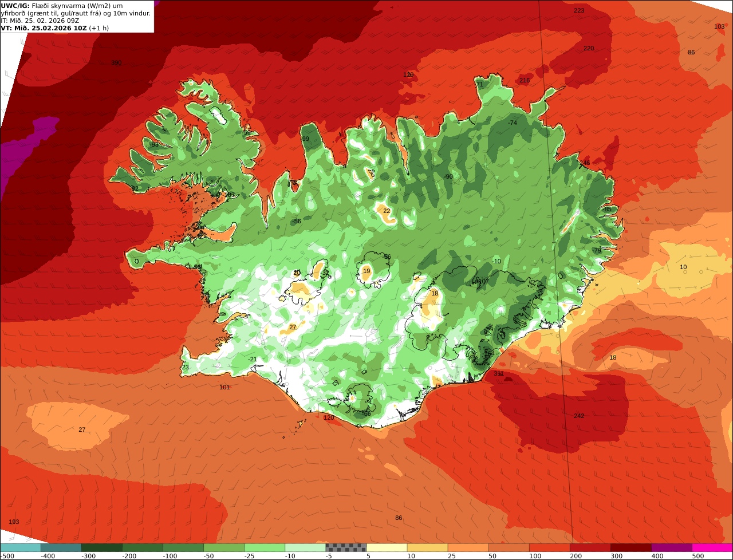Screen dimensions: 733x560
Task: Click the legend swatch between -200 and -100
Action: 143,547
